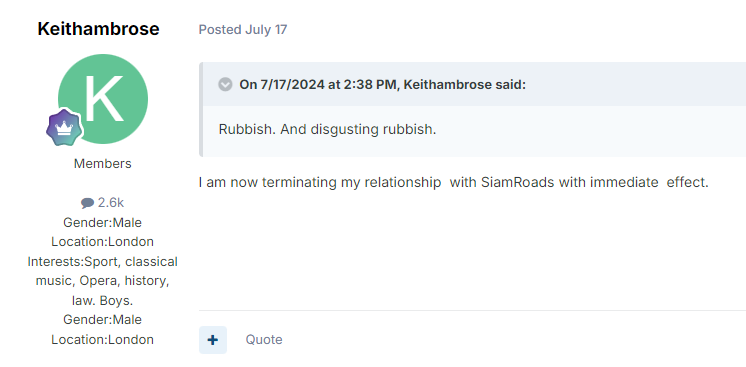Click the first Gender:Male profile field
Image resolution: width=746 pixels, height=367 pixels.
(x=103, y=223)
